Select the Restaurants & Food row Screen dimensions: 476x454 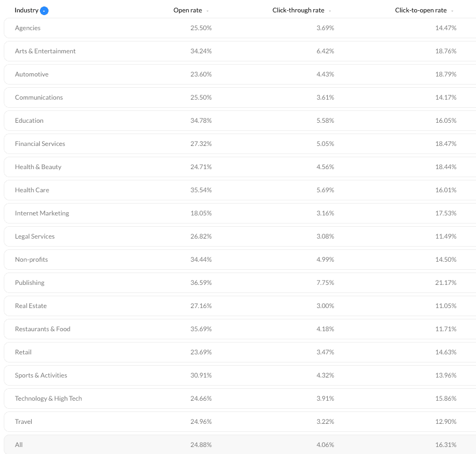240,329
